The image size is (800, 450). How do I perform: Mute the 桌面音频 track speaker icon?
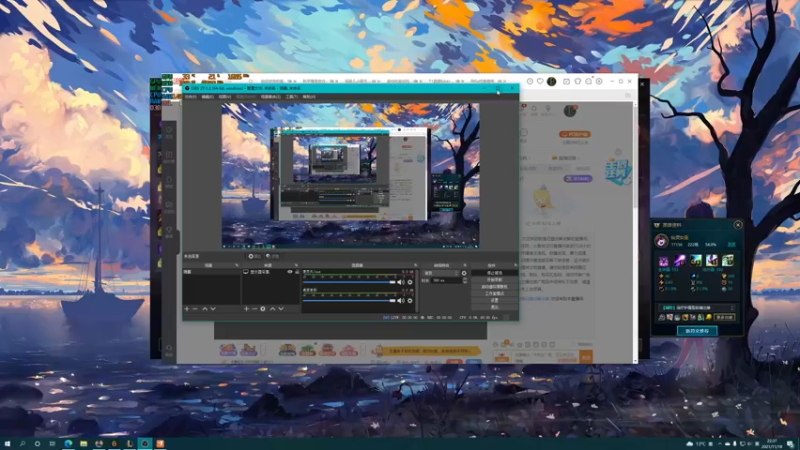[401, 301]
